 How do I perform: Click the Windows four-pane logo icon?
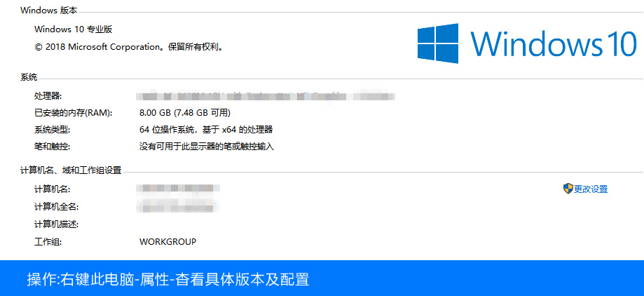[438, 43]
